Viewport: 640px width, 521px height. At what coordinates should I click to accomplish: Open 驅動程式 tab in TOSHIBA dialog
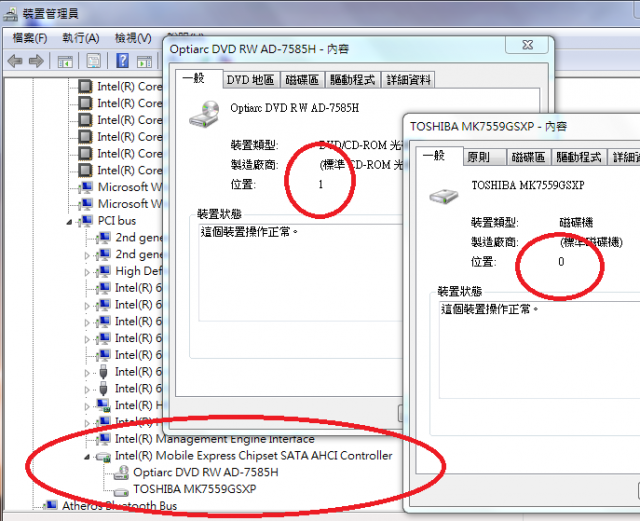tap(579, 157)
